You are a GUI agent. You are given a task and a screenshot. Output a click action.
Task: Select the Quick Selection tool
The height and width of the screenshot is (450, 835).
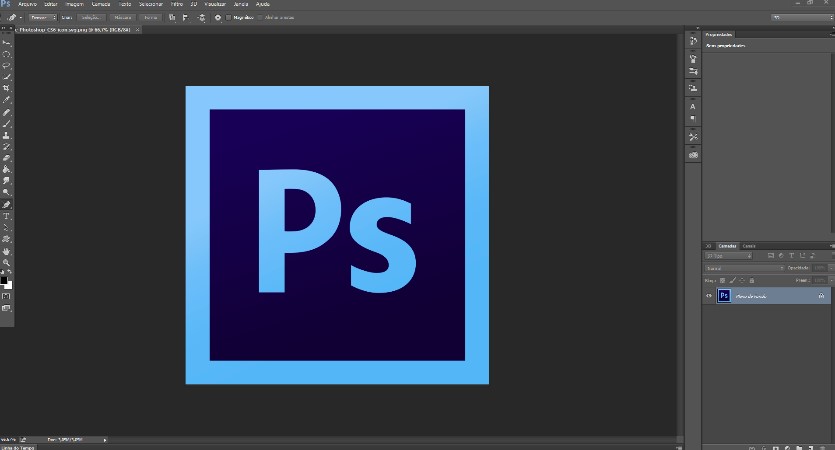tap(6, 77)
